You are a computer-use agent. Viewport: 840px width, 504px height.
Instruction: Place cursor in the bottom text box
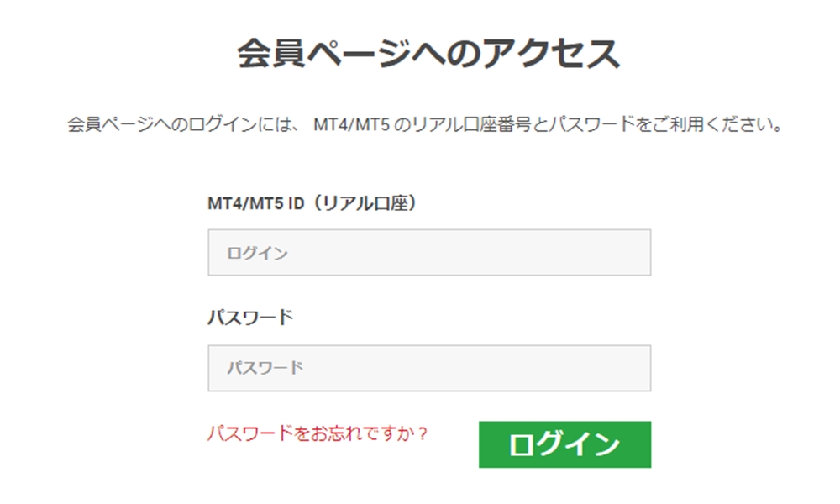(428, 367)
